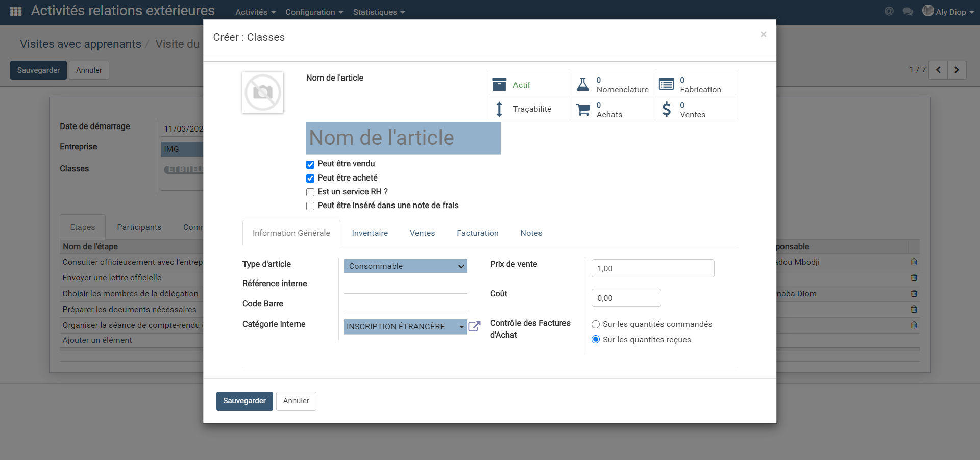
Task: Open Nomenclature via the flask icon
Action: [x=582, y=85]
